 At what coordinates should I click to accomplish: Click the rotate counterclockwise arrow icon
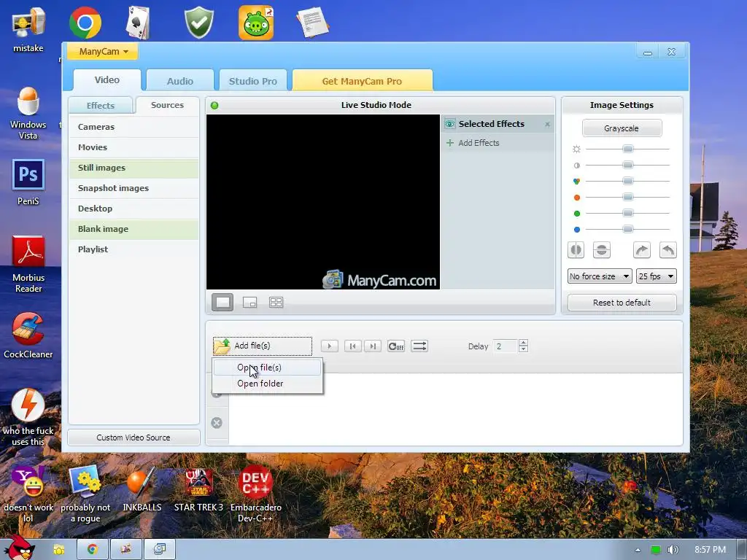668,249
